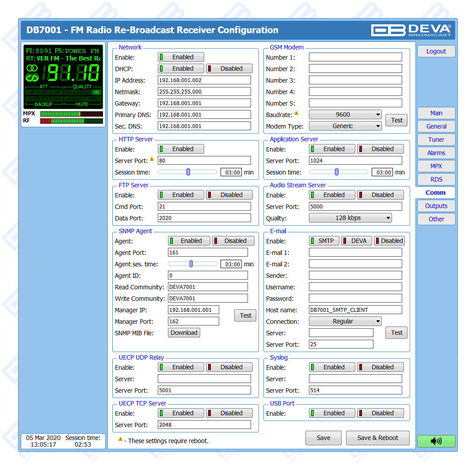This screenshot has width=476, height=470.
Task: Open the Alarms tab
Action: 436,153
